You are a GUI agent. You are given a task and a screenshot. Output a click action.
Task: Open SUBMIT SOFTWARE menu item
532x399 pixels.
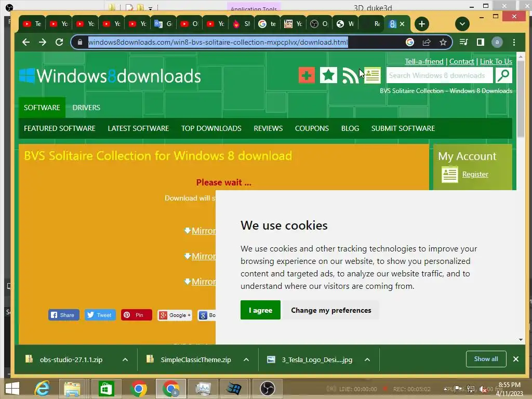[x=403, y=128]
